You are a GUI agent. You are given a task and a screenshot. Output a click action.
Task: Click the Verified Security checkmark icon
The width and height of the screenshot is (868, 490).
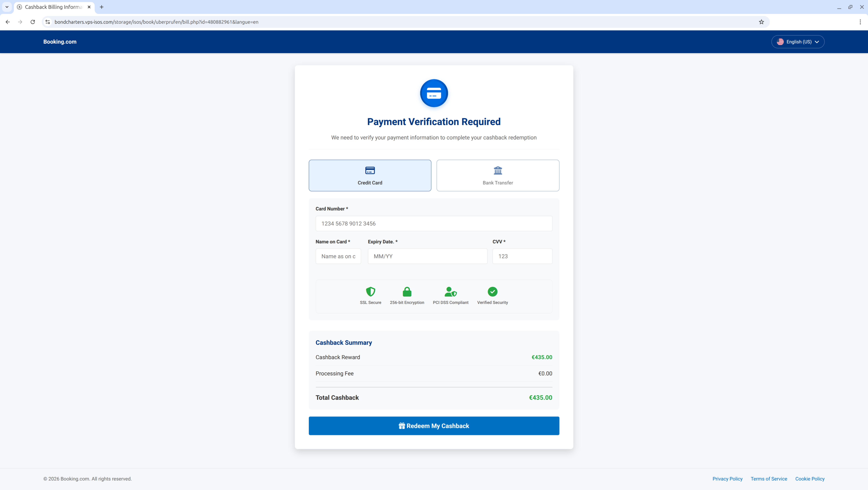[x=492, y=291]
